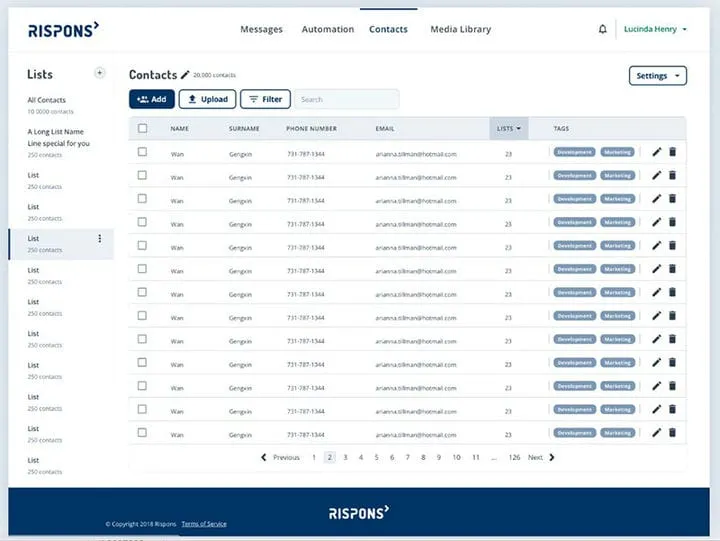Open the Lucinda Henry account dropdown
720x541 pixels.
pyautogui.click(x=655, y=29)
